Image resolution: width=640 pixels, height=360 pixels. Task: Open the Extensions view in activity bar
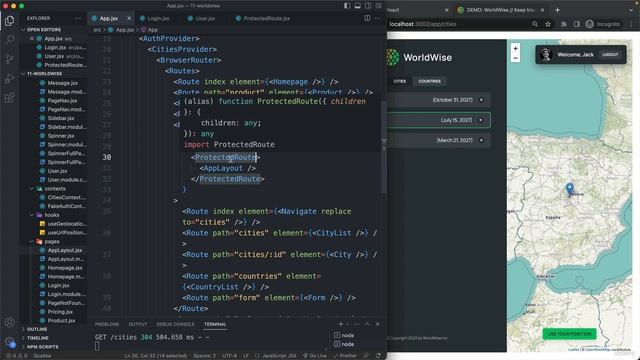(x=9, y=98)
